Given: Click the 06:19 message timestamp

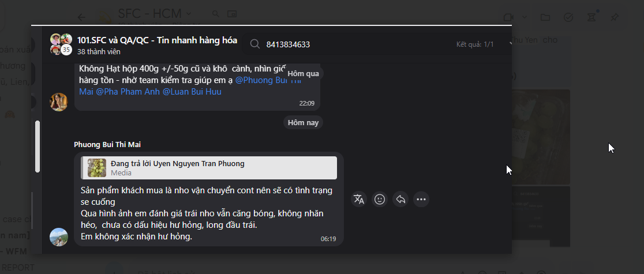Looking at the screenshot, I should coord(328,239).
